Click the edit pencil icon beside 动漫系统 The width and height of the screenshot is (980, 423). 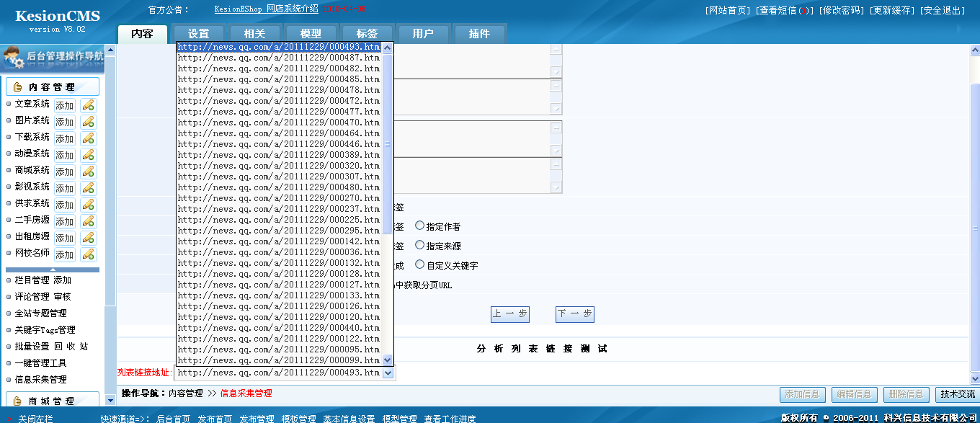[88, 155]
